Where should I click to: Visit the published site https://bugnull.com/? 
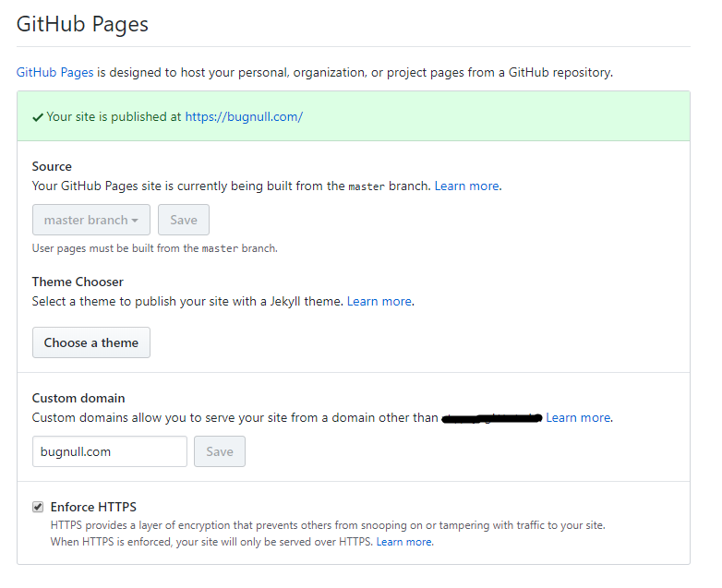pos(244,116)
